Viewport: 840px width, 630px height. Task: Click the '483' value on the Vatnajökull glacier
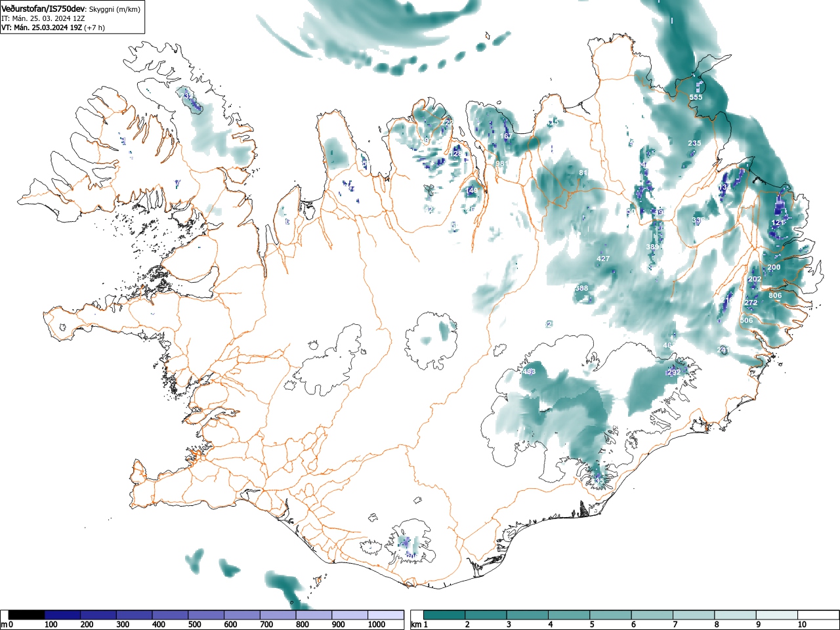tap(529, 371)
